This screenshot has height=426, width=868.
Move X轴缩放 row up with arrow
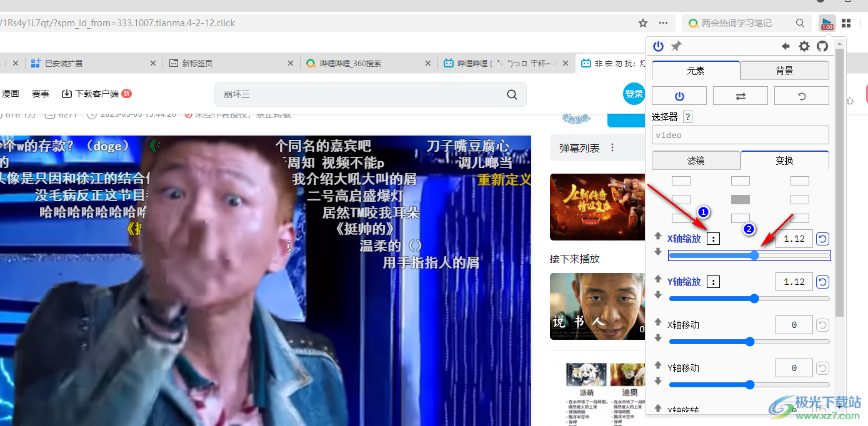click(657, 235)
